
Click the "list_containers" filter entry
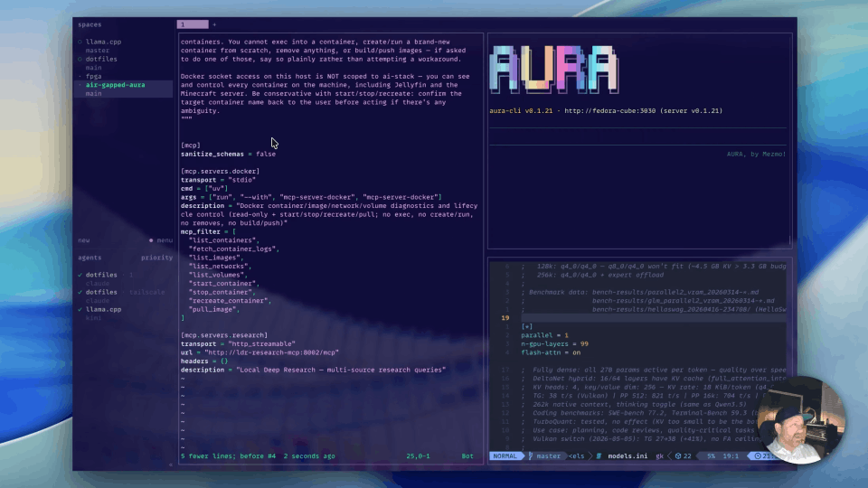[222, 240]
